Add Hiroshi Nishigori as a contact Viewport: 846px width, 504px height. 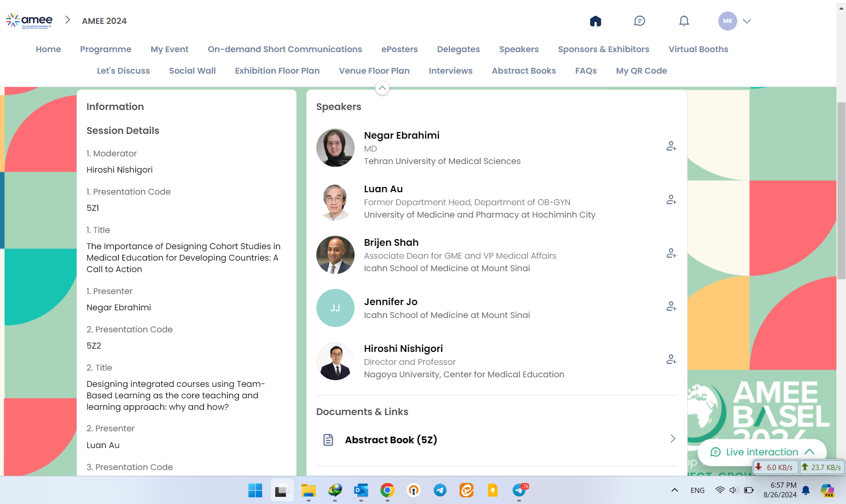tap(671, 360)
